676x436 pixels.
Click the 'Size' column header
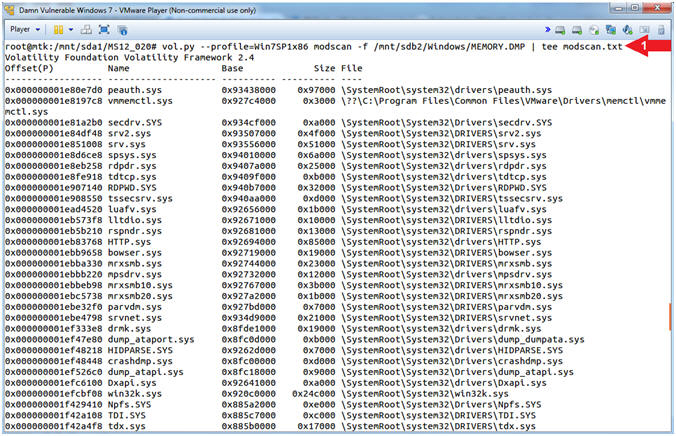(324, 68)
